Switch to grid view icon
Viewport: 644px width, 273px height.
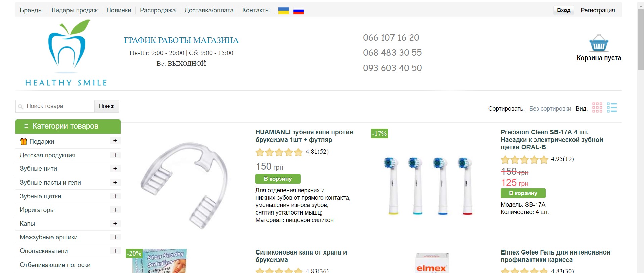click(597, 108)
